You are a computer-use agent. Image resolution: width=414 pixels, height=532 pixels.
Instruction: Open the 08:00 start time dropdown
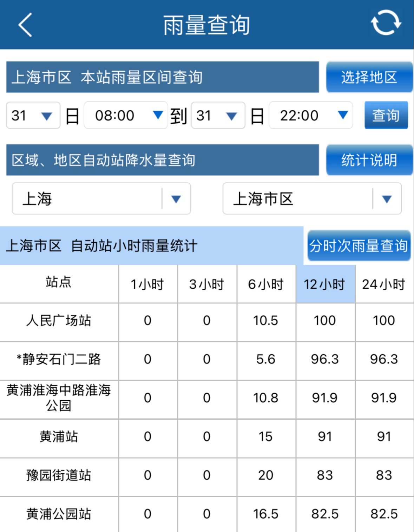pos(126,115)
